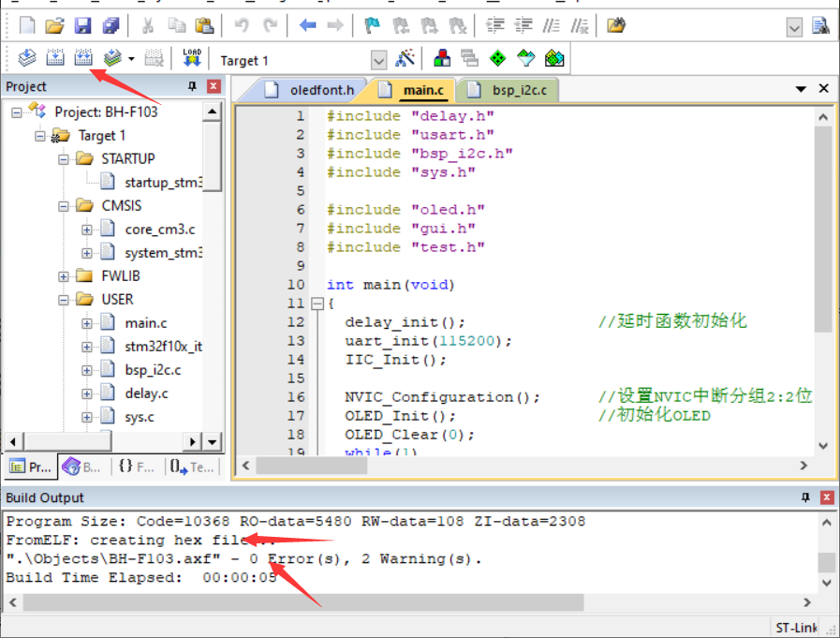Cut selection with the scissors icon

148,25
